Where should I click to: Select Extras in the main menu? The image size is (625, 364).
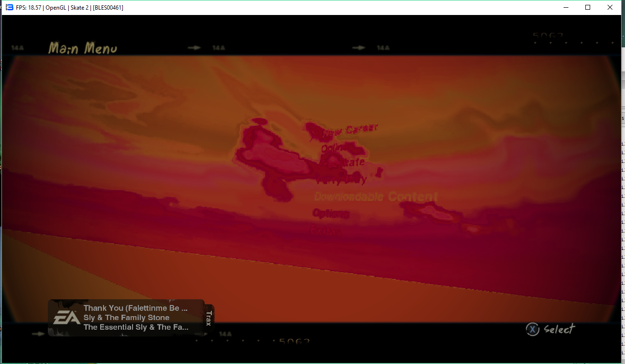pyautogui.click(x=326, y=231)
